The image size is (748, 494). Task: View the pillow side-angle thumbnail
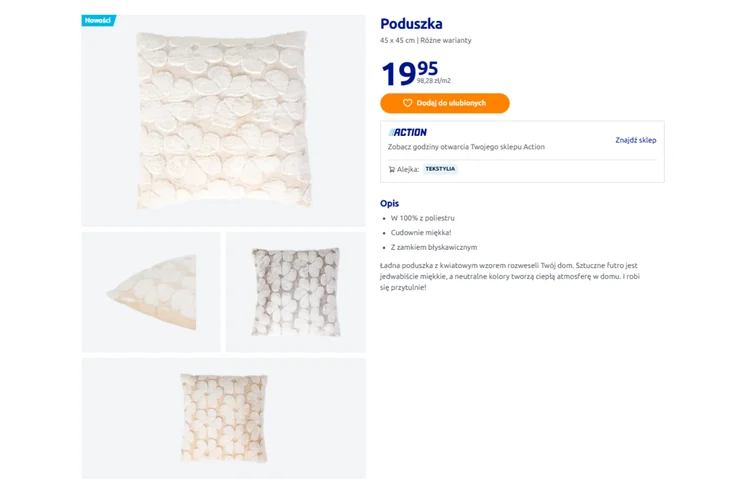151,292
